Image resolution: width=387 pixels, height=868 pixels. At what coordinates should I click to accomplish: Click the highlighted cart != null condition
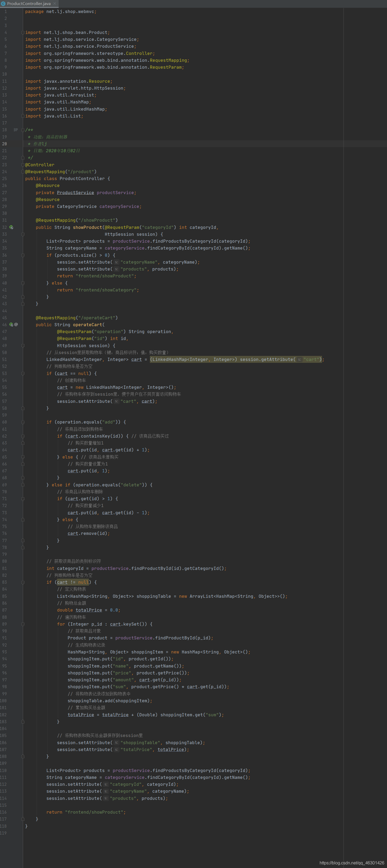[73, 582]
